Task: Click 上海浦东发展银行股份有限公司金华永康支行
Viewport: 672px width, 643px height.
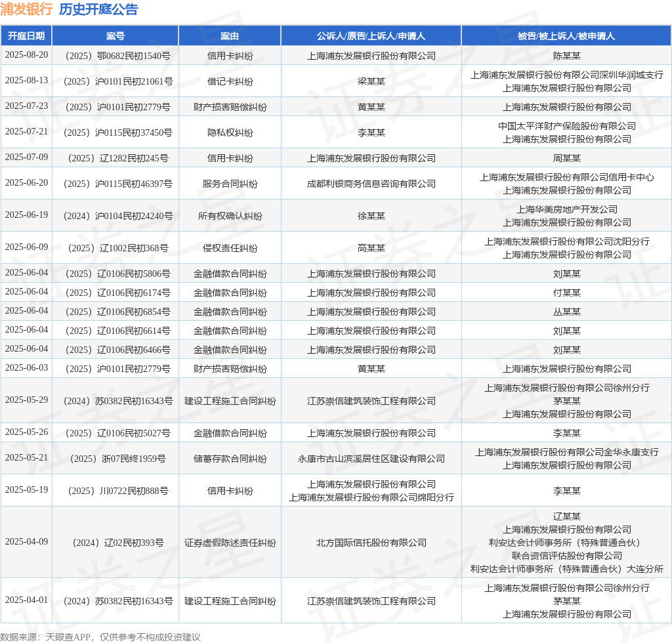Action: point(566,452)
